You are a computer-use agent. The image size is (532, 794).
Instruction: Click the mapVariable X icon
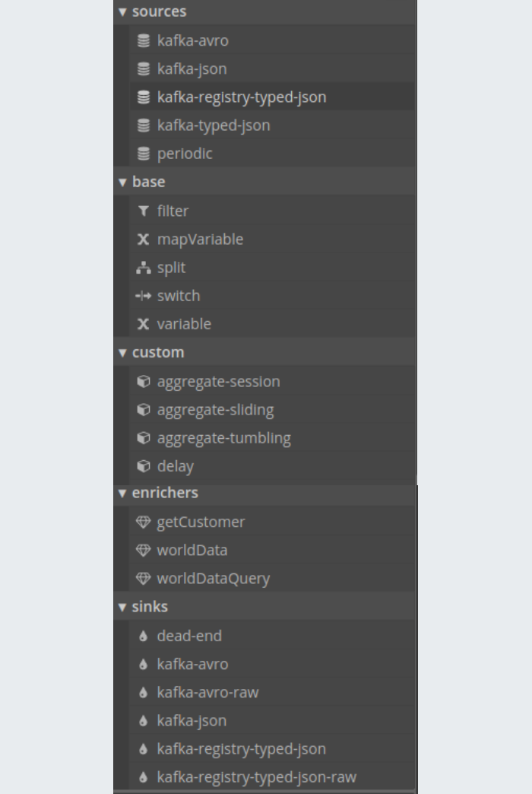143,239
